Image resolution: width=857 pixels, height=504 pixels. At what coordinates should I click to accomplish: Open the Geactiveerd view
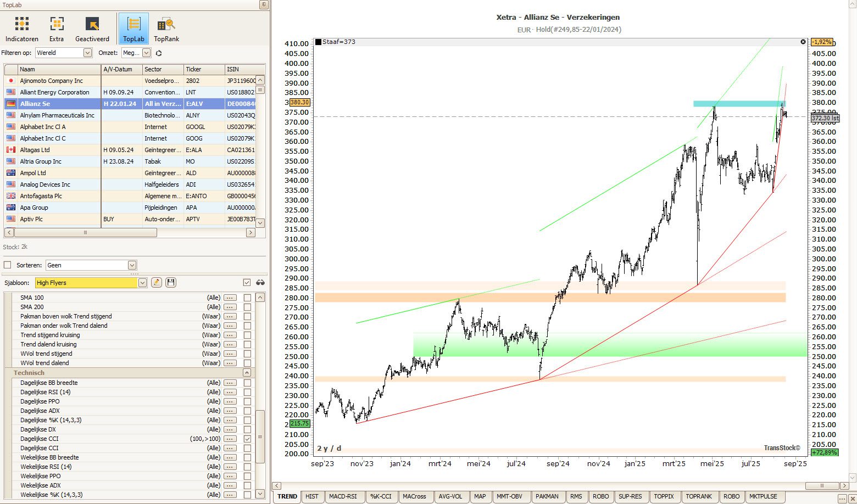coord(92,29)
